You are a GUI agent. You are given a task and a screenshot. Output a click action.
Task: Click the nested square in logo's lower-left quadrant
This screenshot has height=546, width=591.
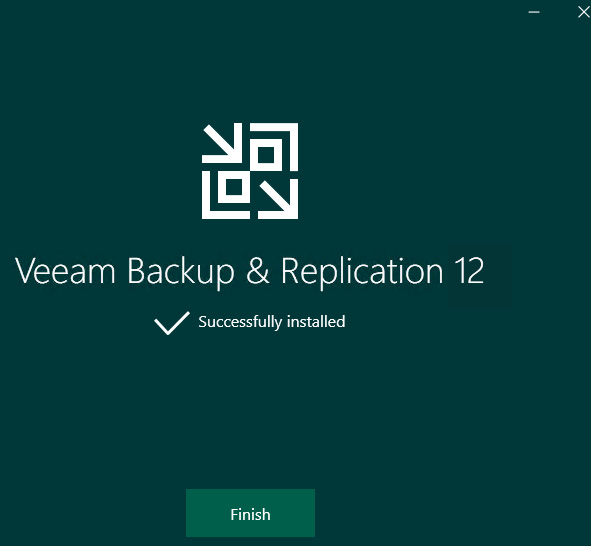[234, 187]
